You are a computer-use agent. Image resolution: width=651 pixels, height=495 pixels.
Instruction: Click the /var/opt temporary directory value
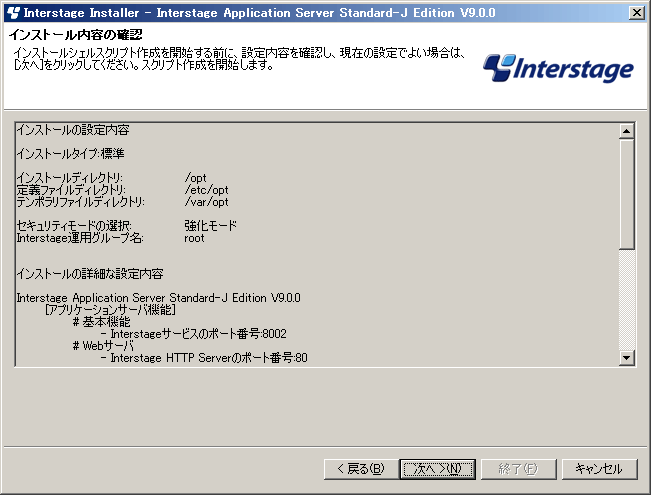click(x=206, y=202)
